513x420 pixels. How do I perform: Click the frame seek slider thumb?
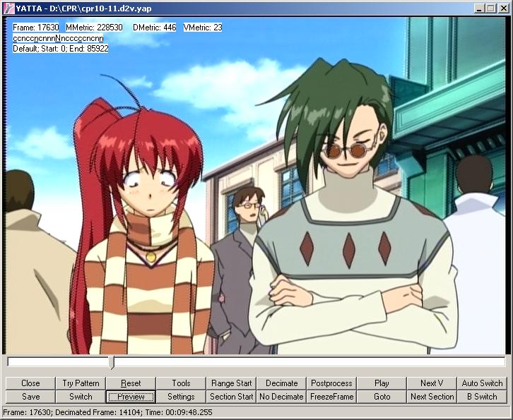[x=112, y=363]
